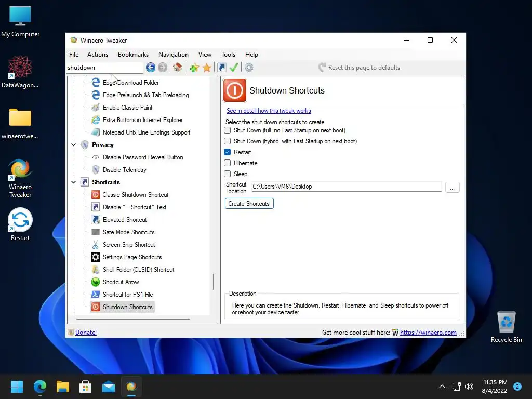Click the Donate! link

(x=86, y=332)
